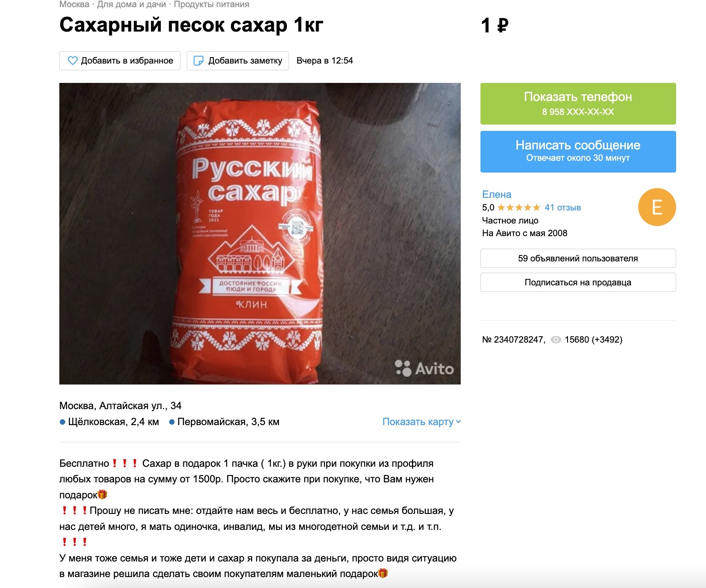Click the five-star rating icons
The width and height of the screenshot is (706, 588).
coord(519,208)
